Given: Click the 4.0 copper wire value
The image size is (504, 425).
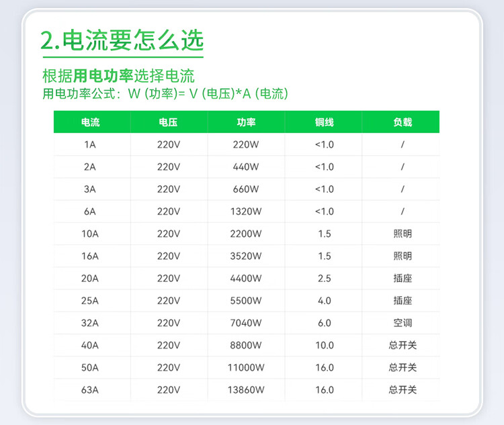Looking at the screenshot, I should [x=325, y=301].
